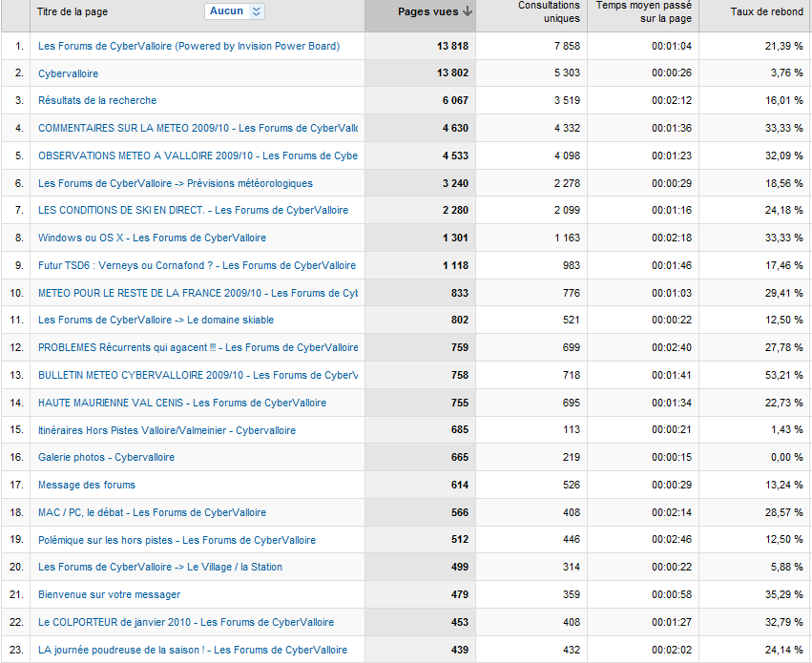Viewport: 812px width, 663px height.
Task: Open the 'Galerie photos - Cybervalloire' link
Action: (106, 458)
